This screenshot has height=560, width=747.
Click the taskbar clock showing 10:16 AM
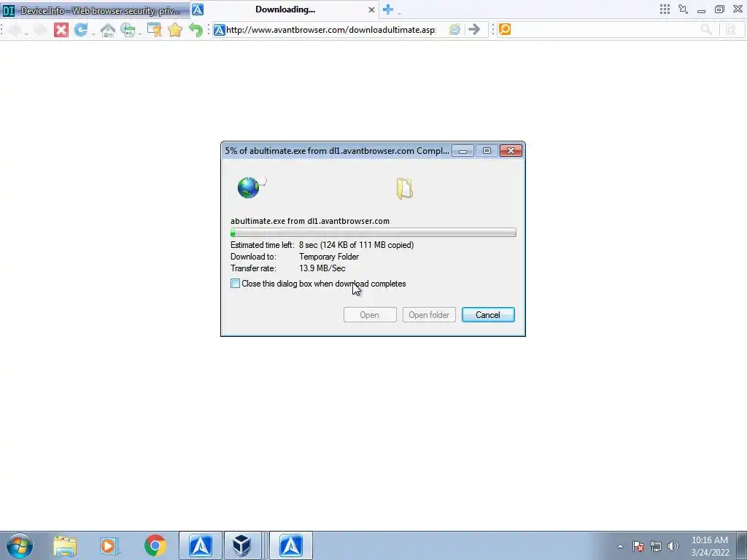[x=710, y=546]
